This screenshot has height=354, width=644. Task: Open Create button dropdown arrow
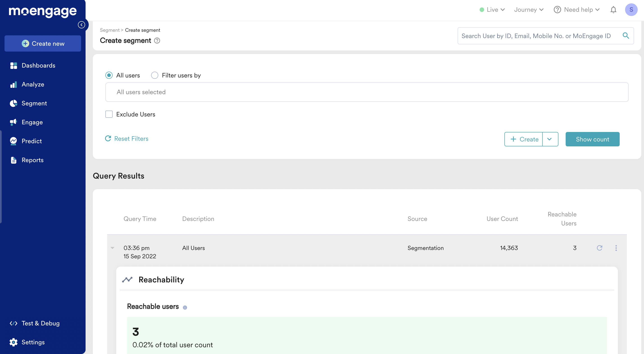[x=549, y=139]
